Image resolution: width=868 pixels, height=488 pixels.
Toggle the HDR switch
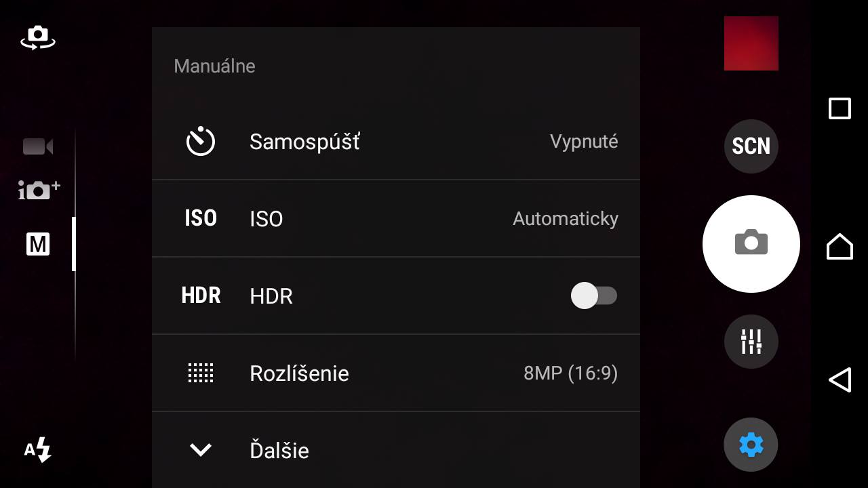(594, 296)
